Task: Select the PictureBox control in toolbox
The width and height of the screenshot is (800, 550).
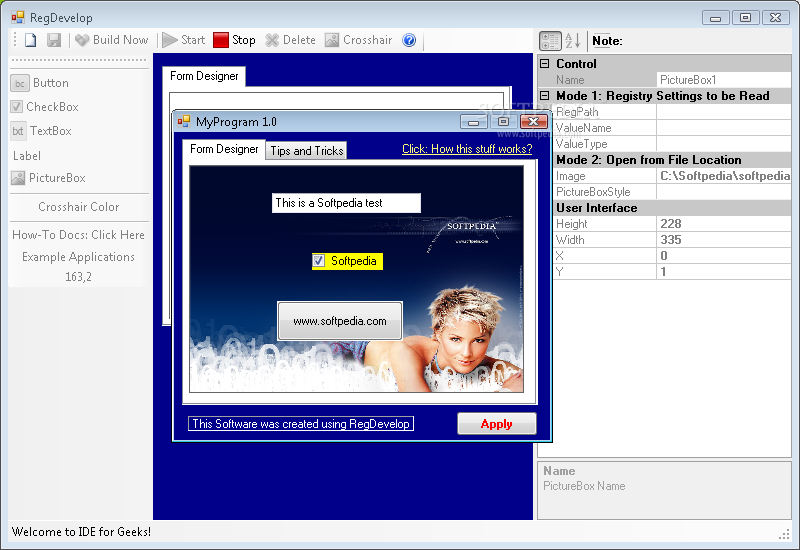Action: click(x=48, y=178)
